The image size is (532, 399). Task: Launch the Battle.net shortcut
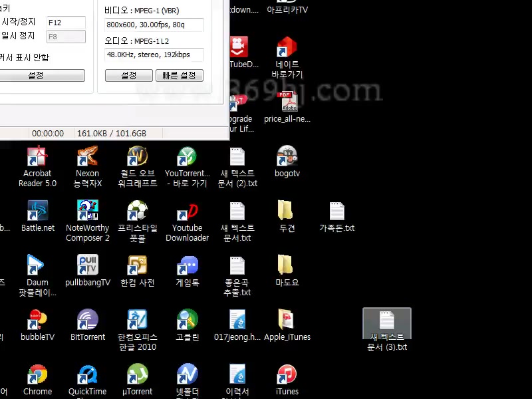pos(37,212)
